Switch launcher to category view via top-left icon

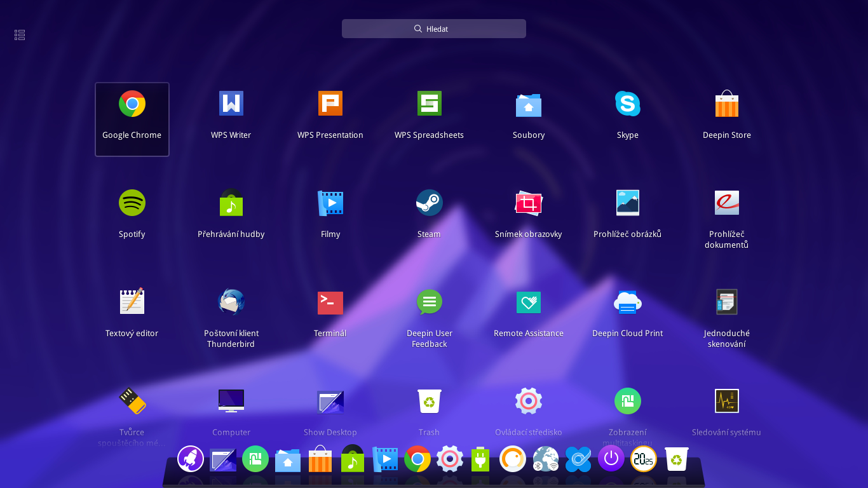pos(20,35)
